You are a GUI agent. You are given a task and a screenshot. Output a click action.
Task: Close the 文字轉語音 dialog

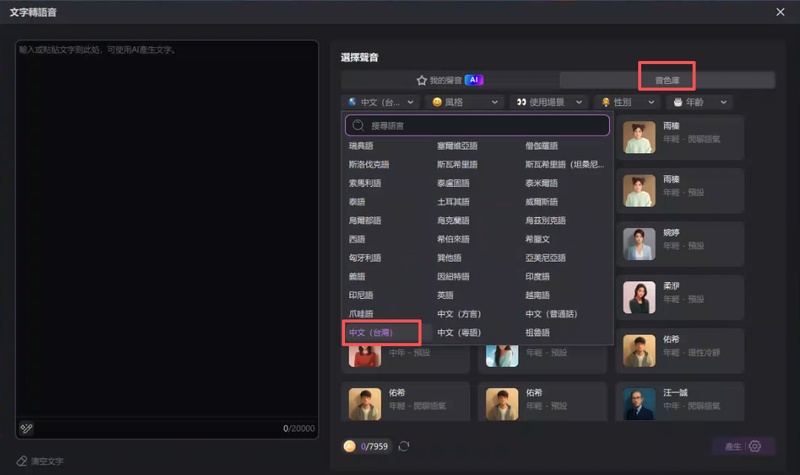[780, 12]
